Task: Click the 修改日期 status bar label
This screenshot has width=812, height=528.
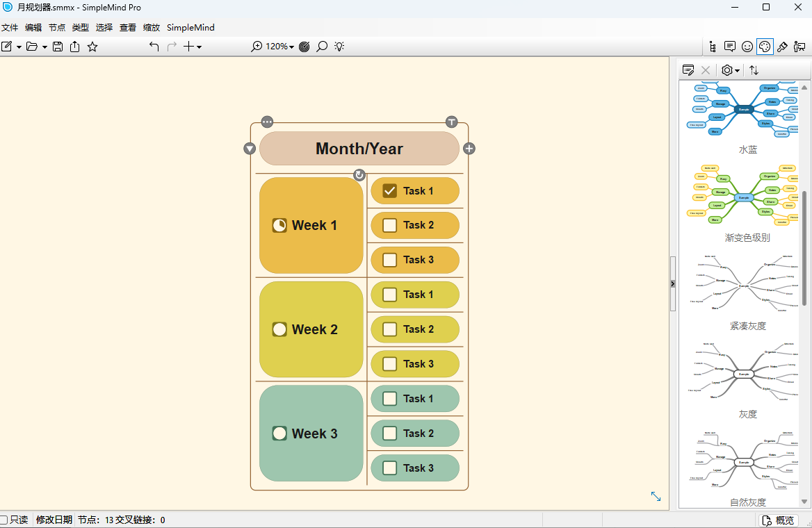Action: [x=54, y=520]
